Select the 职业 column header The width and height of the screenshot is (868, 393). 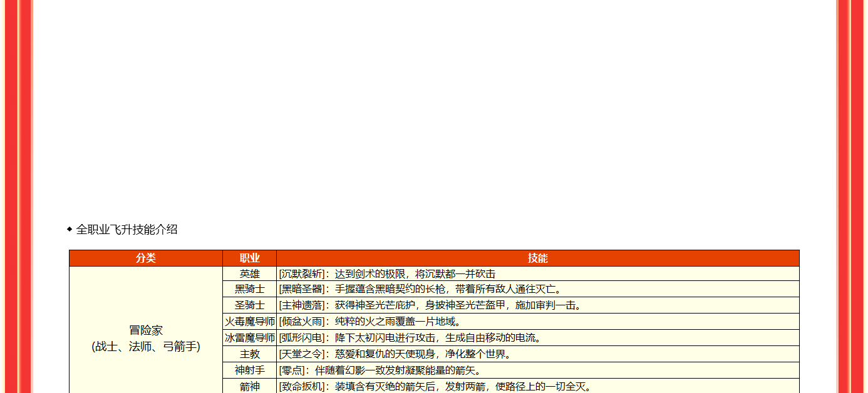pos(249,258)
